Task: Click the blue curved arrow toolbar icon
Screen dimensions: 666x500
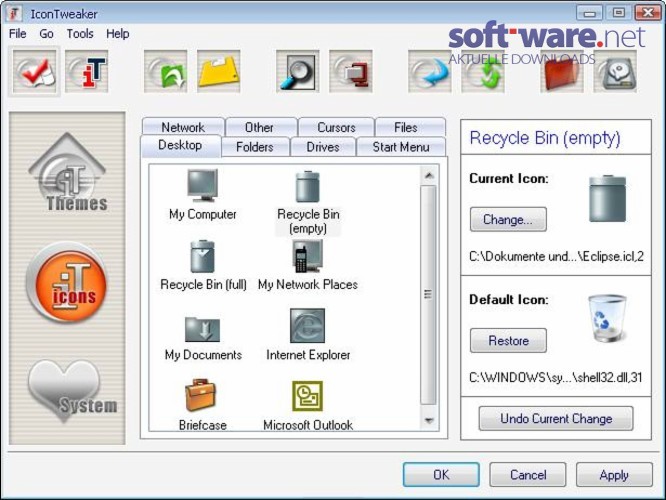Action: 430,71
